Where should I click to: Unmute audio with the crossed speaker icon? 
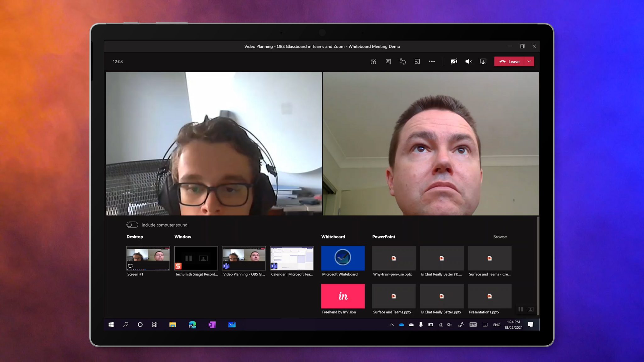pyautogui.click(x=469, y=62)
